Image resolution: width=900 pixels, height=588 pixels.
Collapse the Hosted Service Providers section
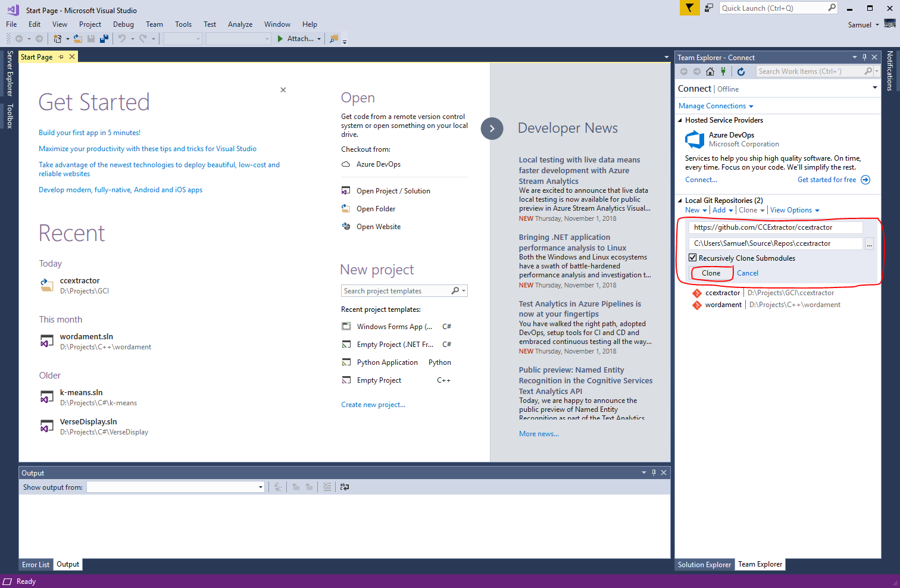[x=680, y=120]
